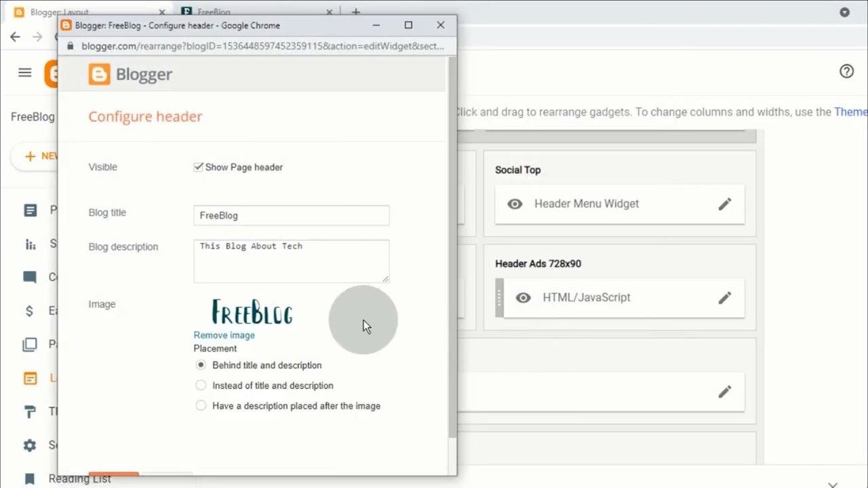Click the drag handle on the HTML/JavaScript gadget
Image resolution: width=868 pixels, height=488 pixels.
pos(500,298)
